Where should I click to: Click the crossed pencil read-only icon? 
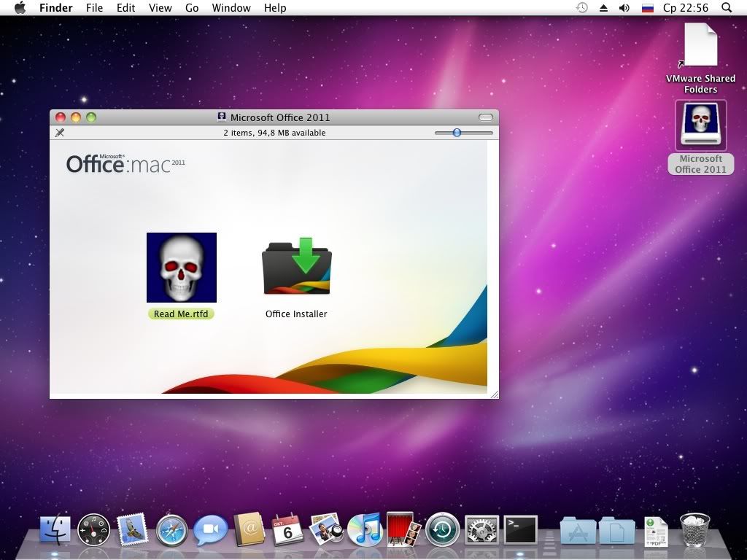click(x=60, y=133)
